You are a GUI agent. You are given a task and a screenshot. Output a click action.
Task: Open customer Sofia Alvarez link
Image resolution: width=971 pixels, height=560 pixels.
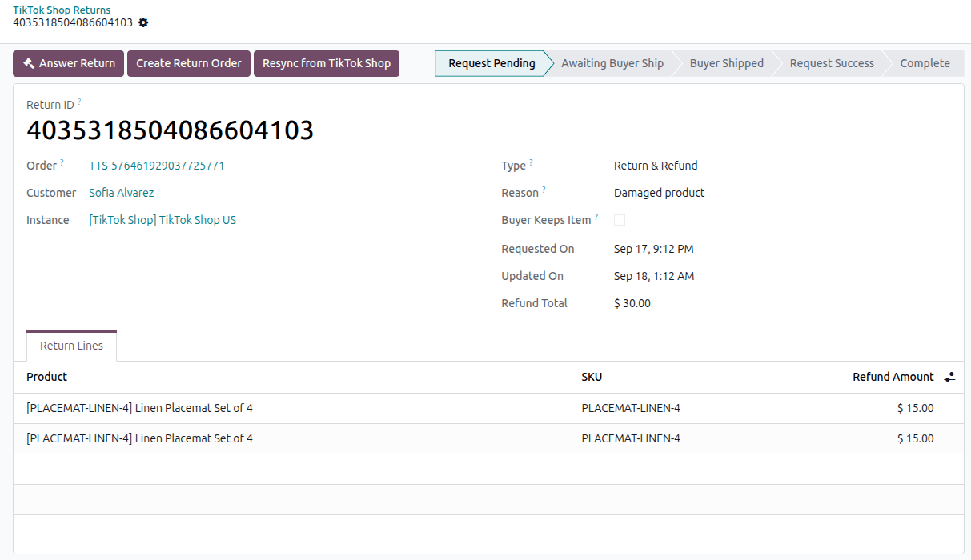tap(122, 193)
